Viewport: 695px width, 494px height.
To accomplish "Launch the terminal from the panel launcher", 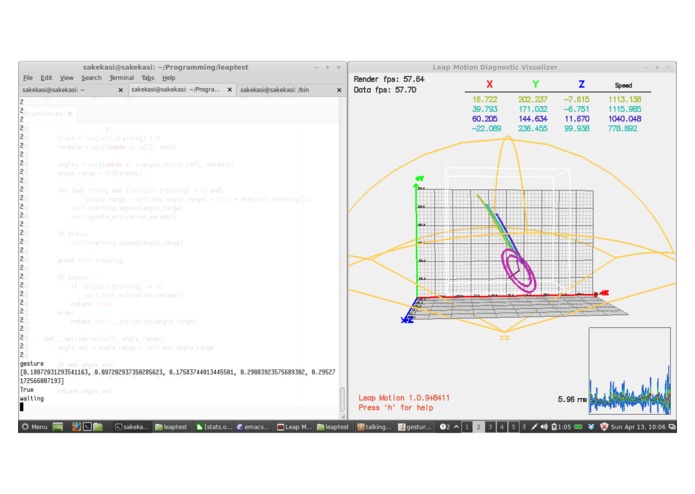I will pyautogui.click(x=87, y=427).
